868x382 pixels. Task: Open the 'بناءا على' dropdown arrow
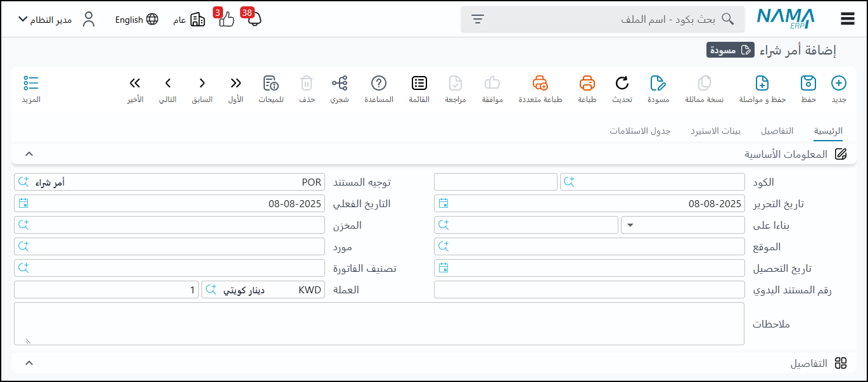630,225
